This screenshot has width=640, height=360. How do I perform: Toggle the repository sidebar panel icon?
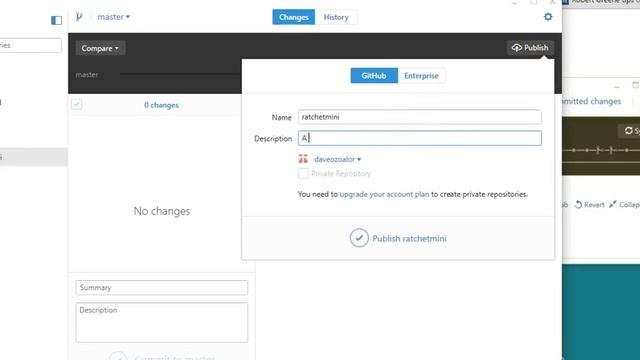click(56, 20)
